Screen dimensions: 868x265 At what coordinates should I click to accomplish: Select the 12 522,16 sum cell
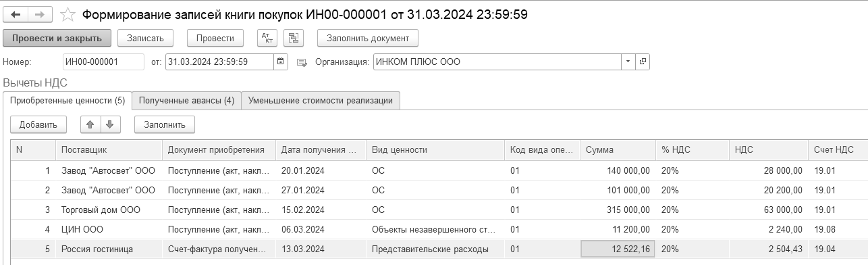click(617, 249)
